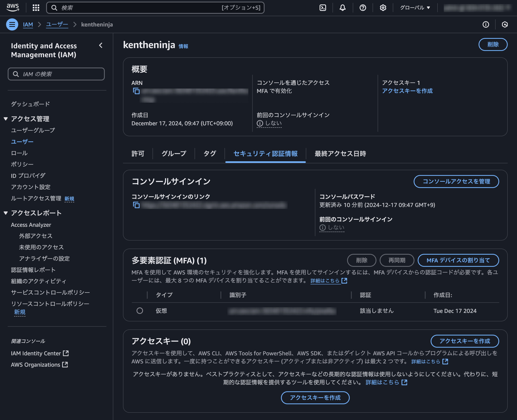Go to IAM via the breadcrumb
The image size is (517, 420).
point(28,24)
